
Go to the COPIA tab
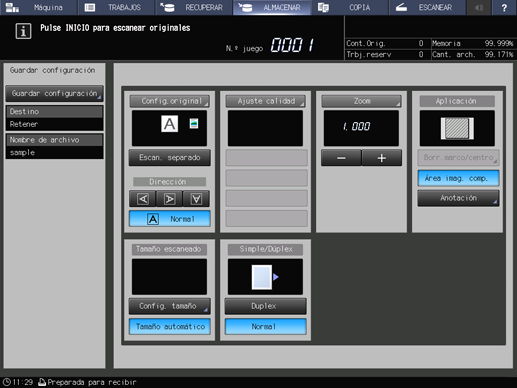point(349,7)
